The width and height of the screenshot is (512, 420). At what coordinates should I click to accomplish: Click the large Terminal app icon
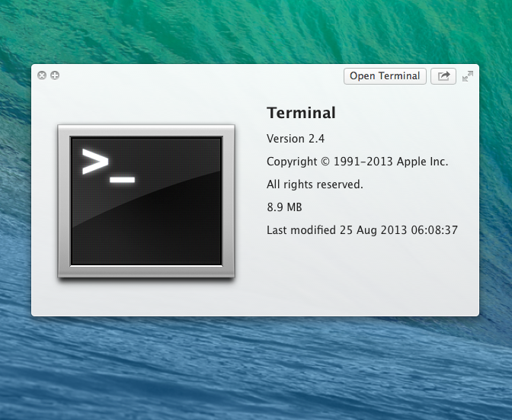click(x=146, y=201)
